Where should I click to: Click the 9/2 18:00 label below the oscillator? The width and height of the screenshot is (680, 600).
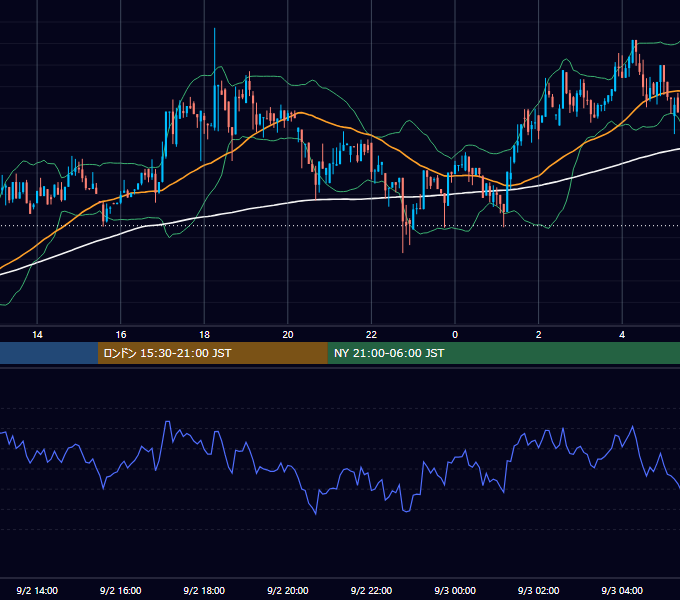tap(204, 590)
